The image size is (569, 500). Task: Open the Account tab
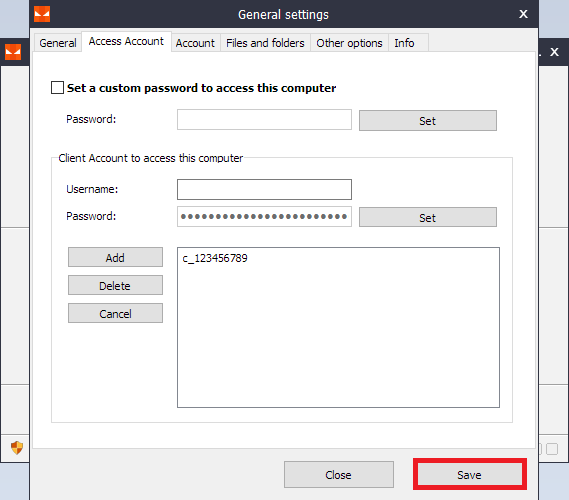tap(195, 43)
